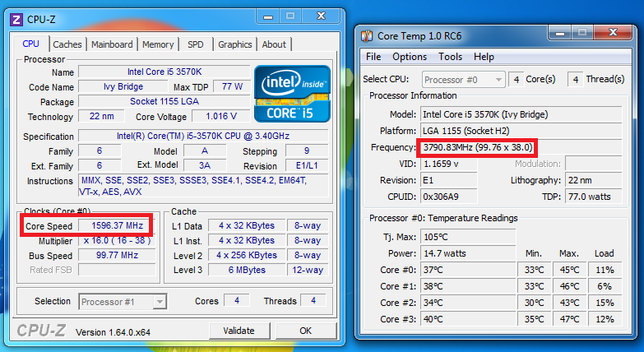The height and width of the screenshot is (352, 644).
Task: Click the Platform value 'LGA 1155 (Socket H2)'
Action: (521, 131)
